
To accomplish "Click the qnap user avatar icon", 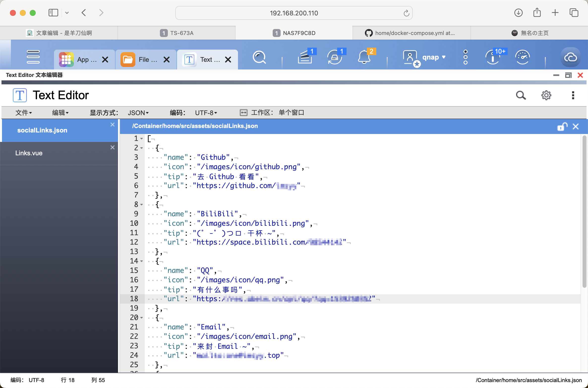I will pyautogui.click(x=411, y=58).
